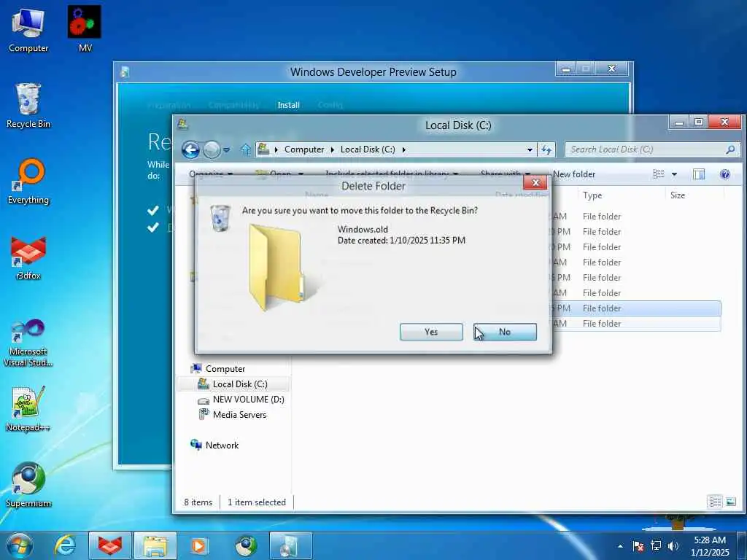
Task: Create a New folder from toolbar
Action: tap(574, 174)
